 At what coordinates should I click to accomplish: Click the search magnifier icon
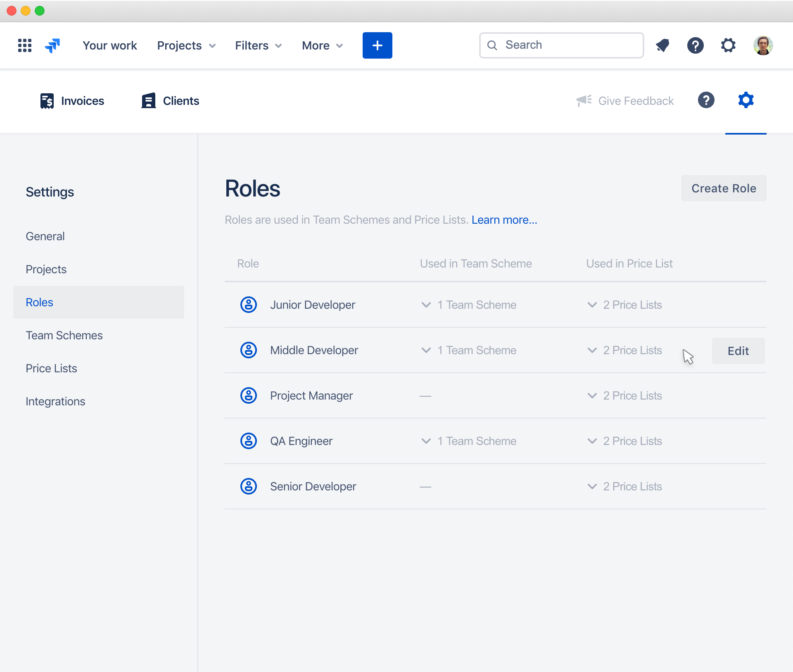pos(492,45)
